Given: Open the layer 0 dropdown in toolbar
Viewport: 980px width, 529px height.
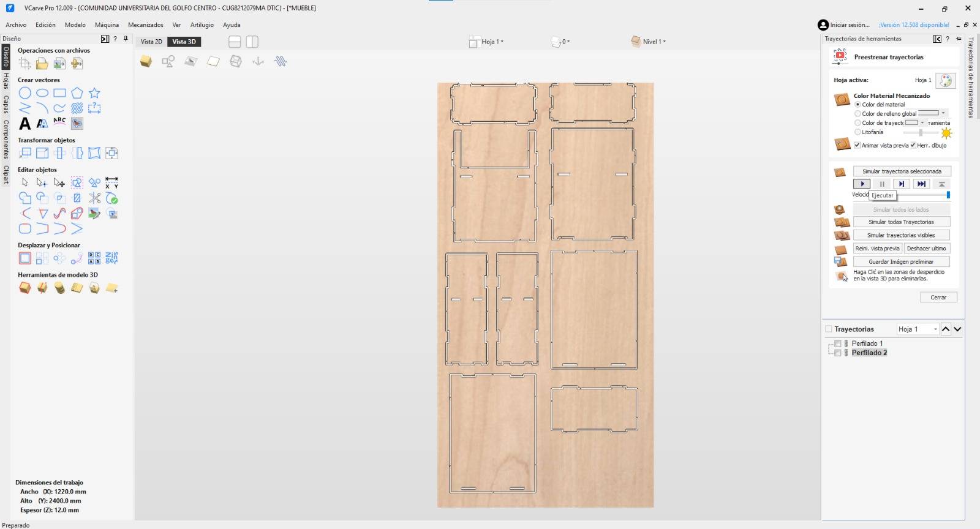Looking at the screenshot, I should point(560,42).
